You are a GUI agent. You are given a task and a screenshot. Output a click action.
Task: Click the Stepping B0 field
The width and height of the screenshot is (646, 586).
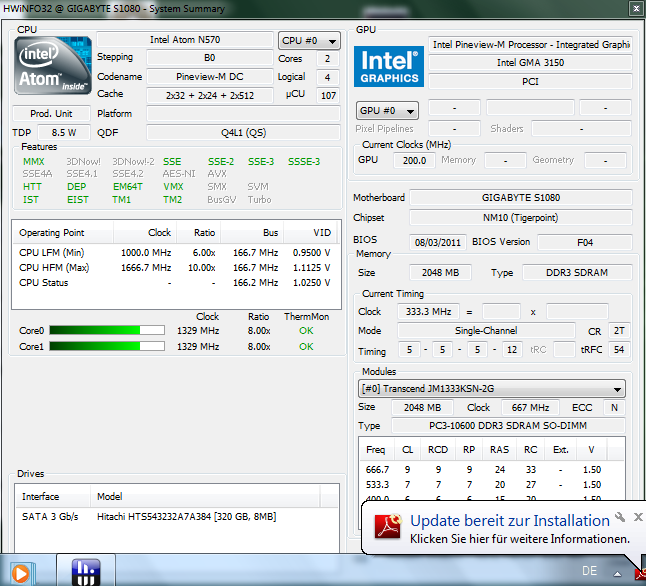[210, 57]
